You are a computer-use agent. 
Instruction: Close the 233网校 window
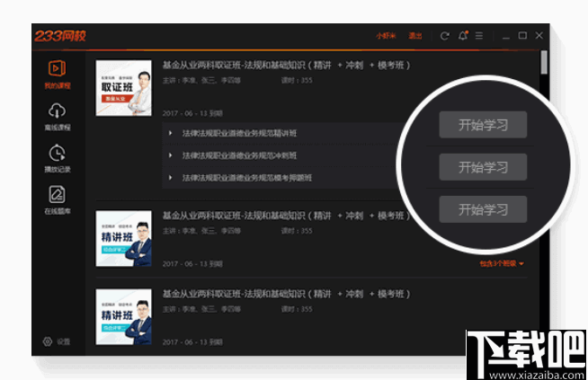539,35
